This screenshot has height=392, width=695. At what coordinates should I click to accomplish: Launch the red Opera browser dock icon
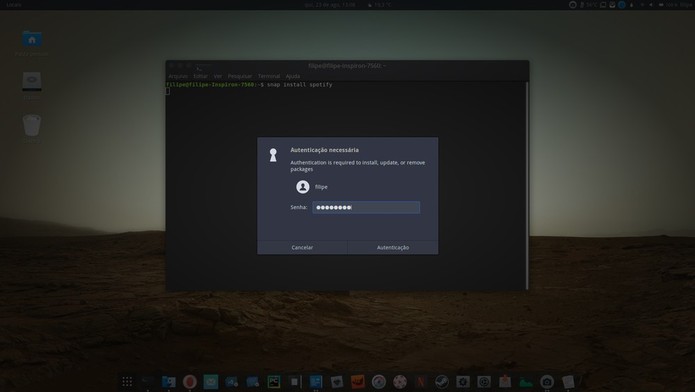[190, 381]
